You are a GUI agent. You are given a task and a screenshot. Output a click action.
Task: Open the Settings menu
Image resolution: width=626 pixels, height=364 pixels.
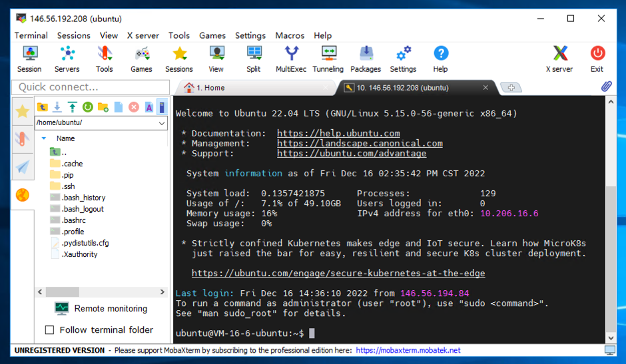(250, 35)
